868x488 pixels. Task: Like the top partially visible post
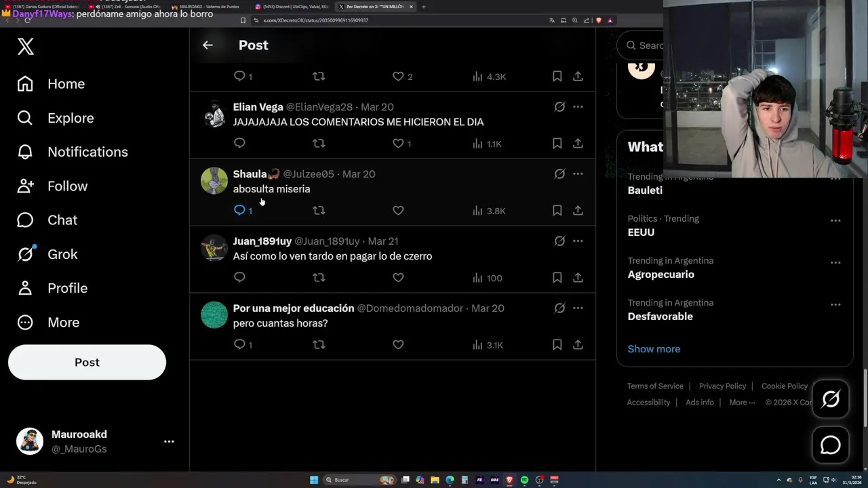pos(402,77)
